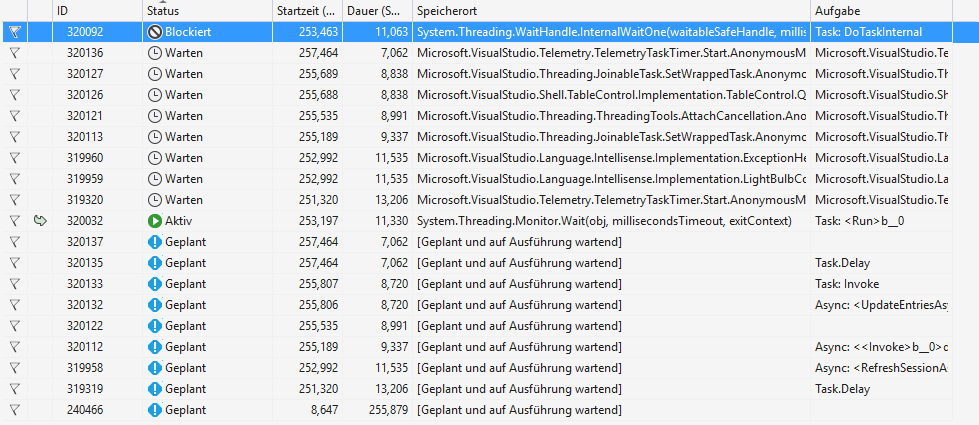The height and width of the screenshot is (425, 979).
Task: Select the start time '251,320' for task 319320
Action: click(307, 200)
